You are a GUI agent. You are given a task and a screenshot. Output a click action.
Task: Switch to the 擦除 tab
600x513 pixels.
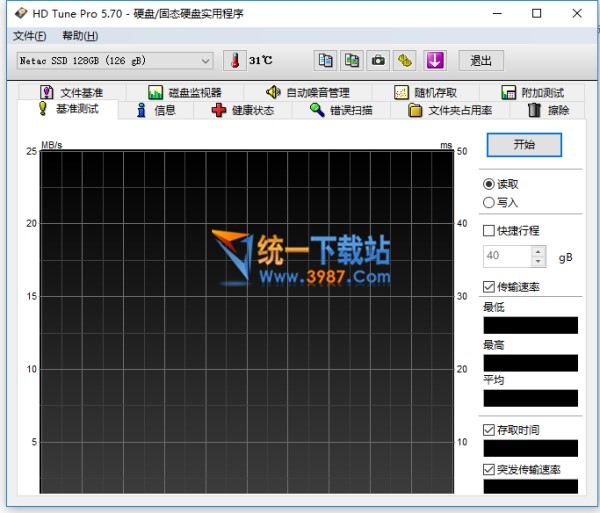tap(548, 111)
